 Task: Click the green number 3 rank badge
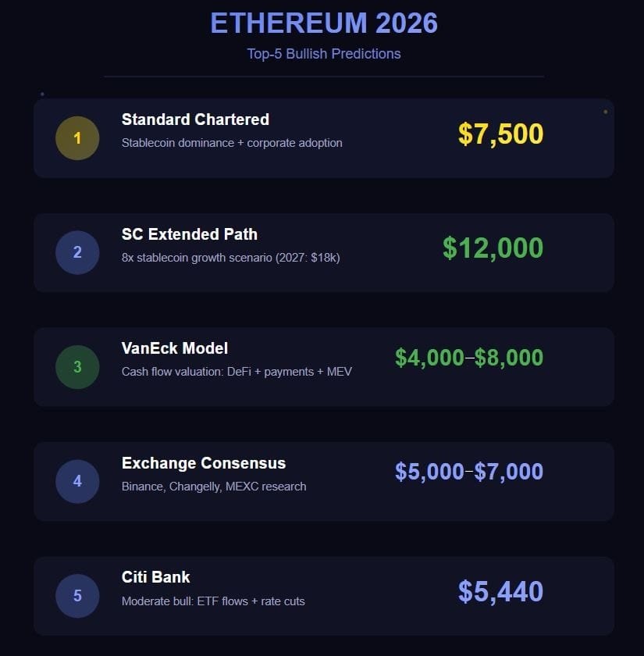77,367
